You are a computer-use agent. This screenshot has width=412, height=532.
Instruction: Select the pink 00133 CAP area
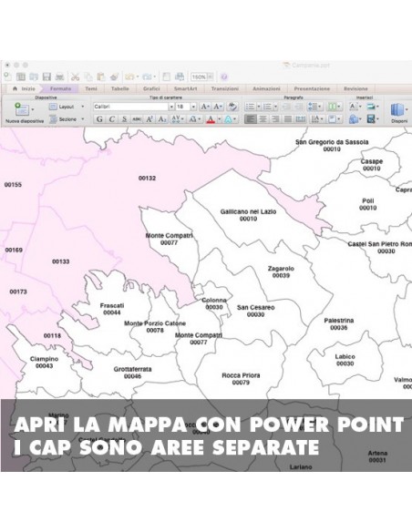[x=61, y=261]
